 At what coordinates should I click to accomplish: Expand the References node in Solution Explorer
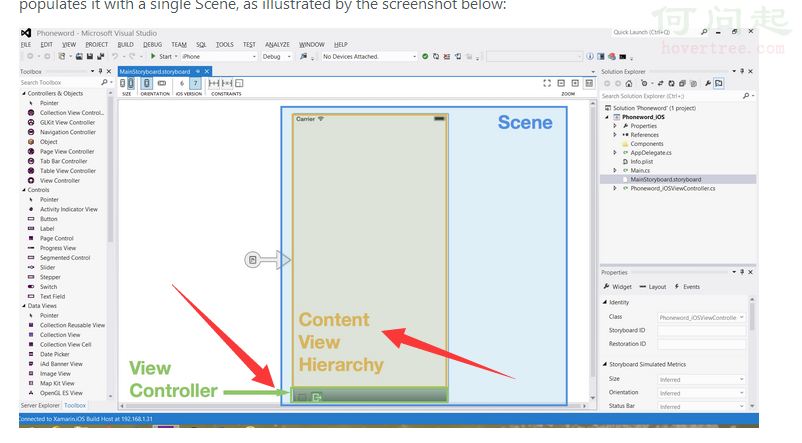point(616,135)
